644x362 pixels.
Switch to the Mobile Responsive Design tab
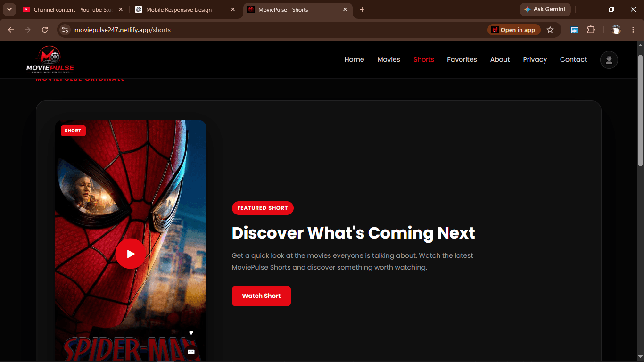pos(185,9)
